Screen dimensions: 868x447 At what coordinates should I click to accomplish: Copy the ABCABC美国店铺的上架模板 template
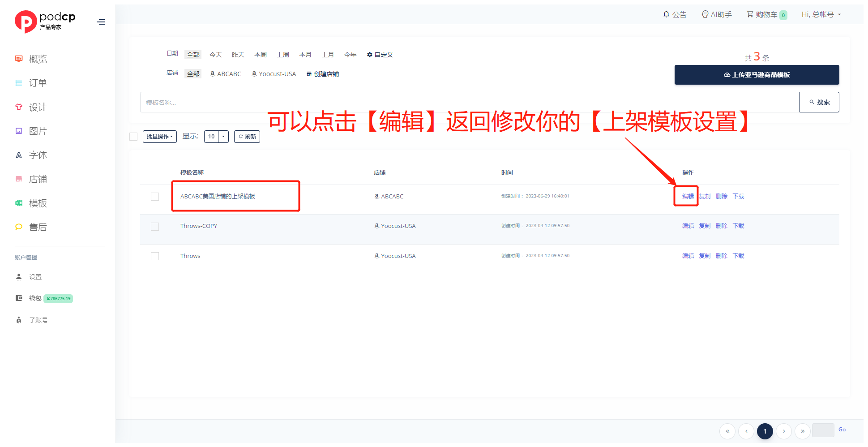pyautogui.click(x=705, y=196)
